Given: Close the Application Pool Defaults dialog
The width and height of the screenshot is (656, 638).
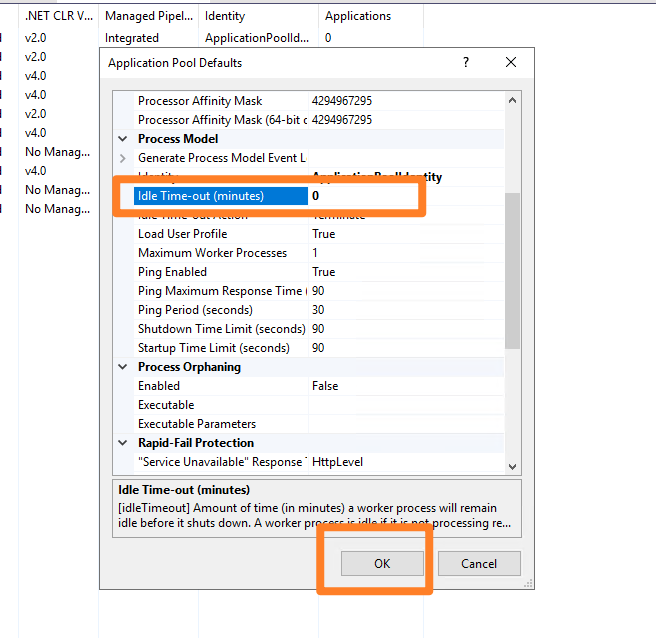Looking at the screenshot, I should tap(511, 62).
